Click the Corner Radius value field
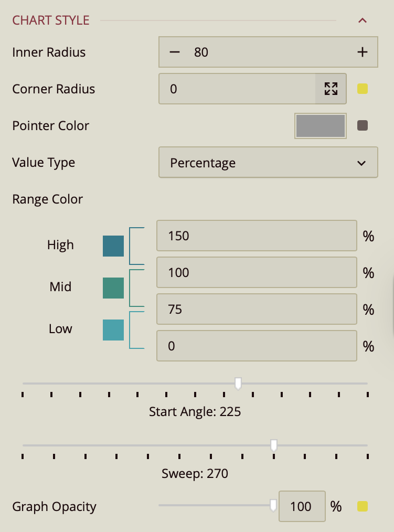Image resolution: width=394 pixels, height=532 pixels. click(237, 89)
